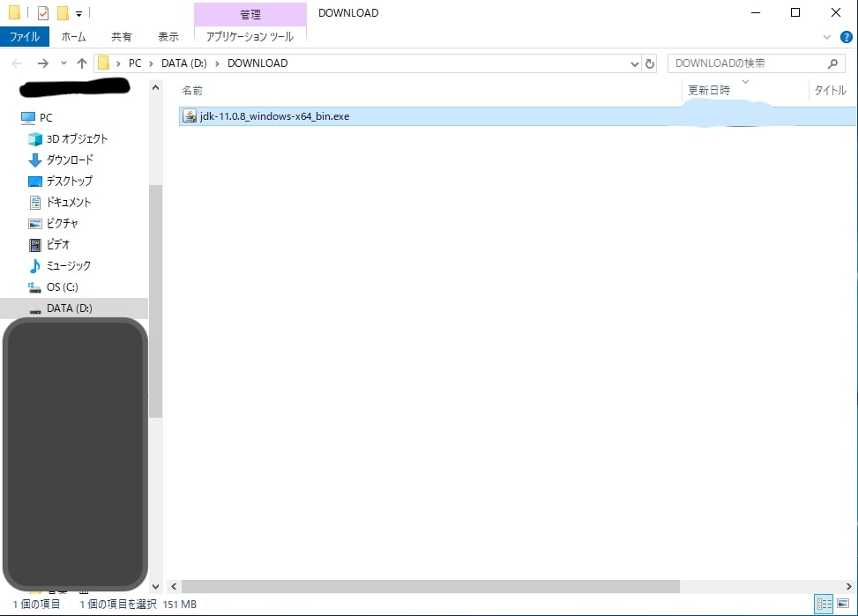The image size is (858, 616).
Task: Click the Back navigation arrow
Action: pos(18,63)
